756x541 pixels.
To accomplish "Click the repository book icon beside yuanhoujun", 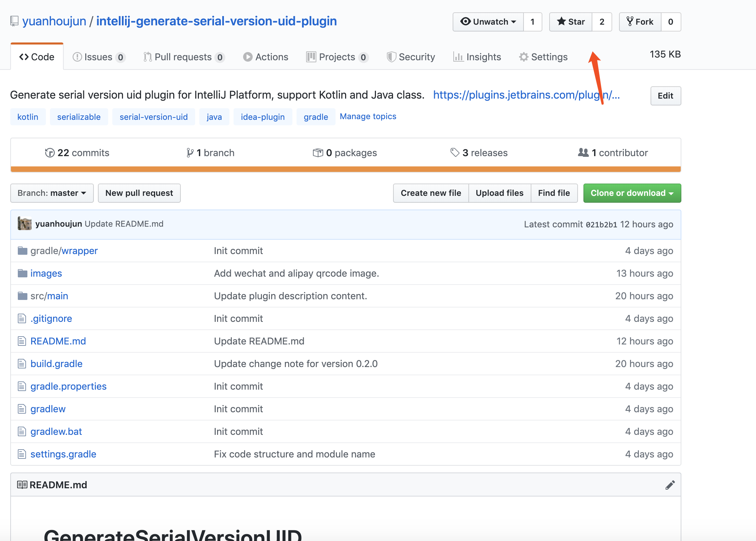I will tap(14, 21).
